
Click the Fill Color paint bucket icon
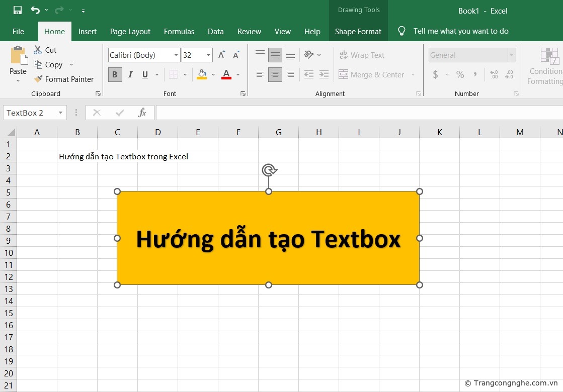[x=202, y=74]
